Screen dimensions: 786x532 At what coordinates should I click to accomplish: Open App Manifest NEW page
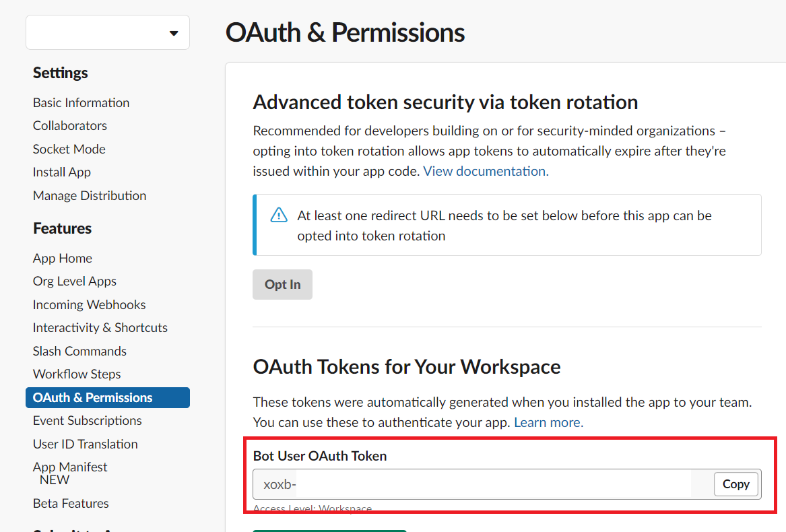pyautogui.click(x=70, y=473)
